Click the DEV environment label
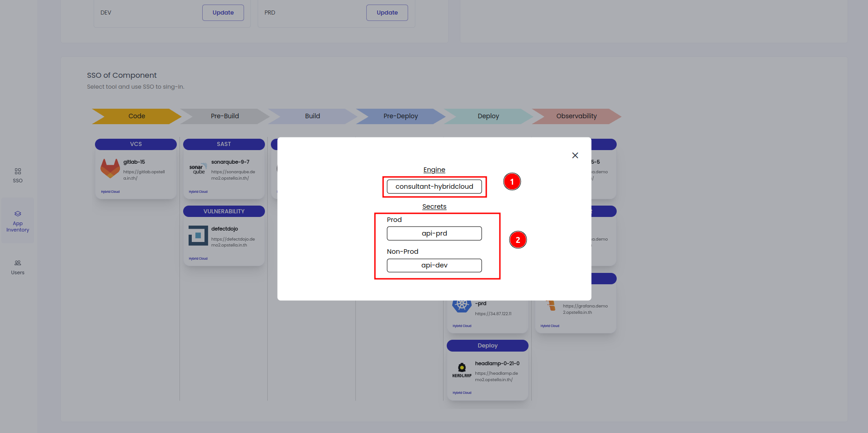This screenshot has width=868, height=433. coord(106,13)
